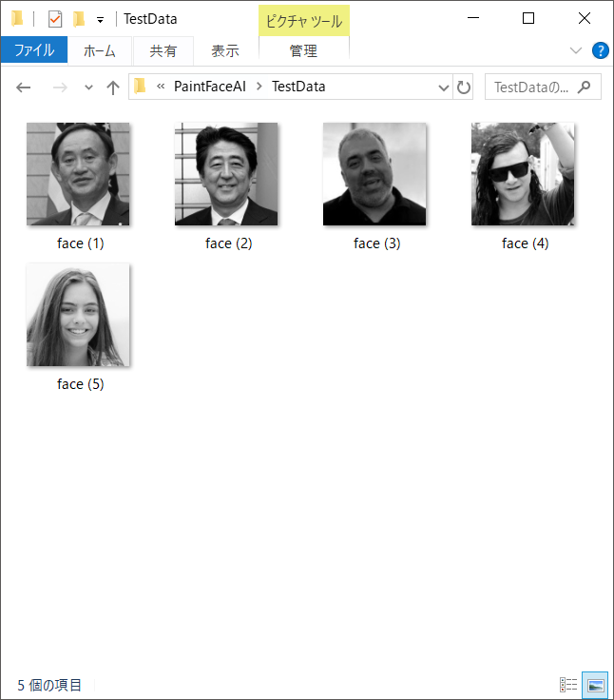Navigate to the PaintFaceAI breadcrumb

(x=210, y=87)
